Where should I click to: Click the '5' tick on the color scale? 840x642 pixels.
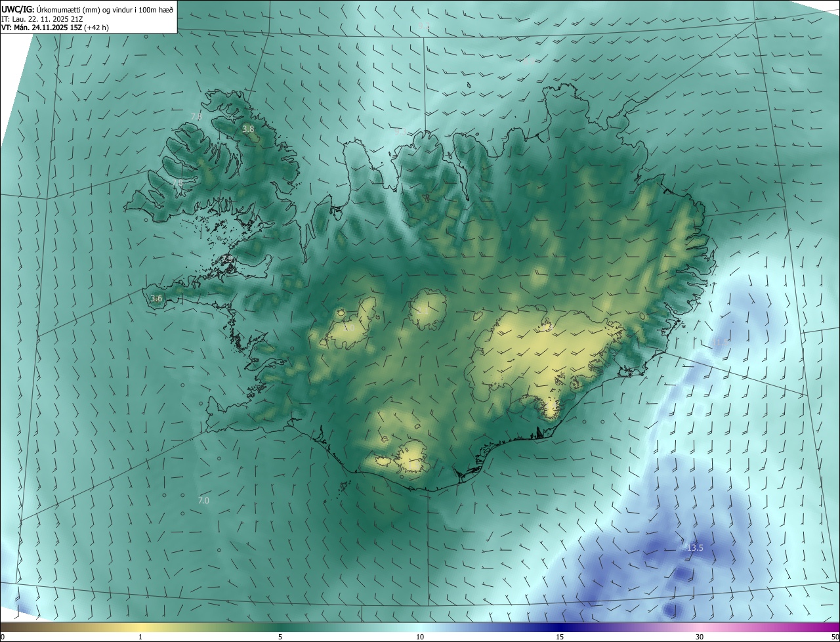(x=280, y=637)
